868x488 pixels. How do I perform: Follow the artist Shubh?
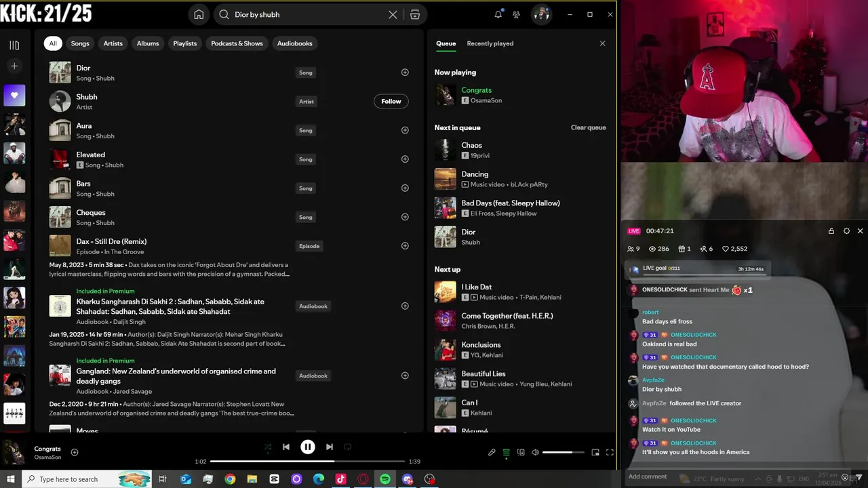tap(391, 101)
